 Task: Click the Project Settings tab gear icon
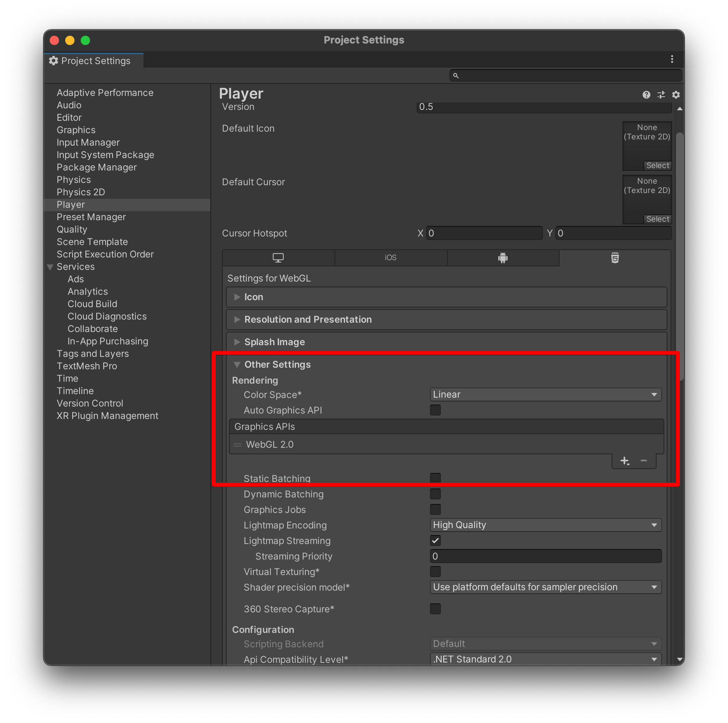54,61
